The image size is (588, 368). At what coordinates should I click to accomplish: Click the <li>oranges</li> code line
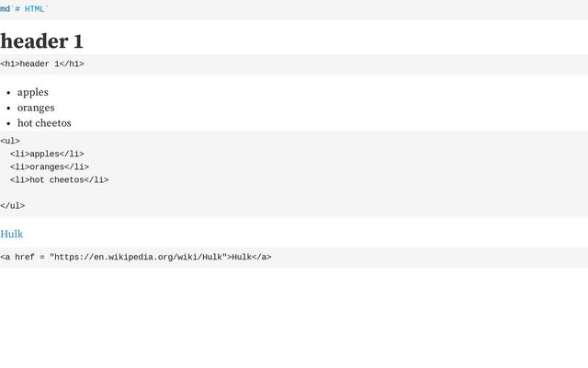[50, 167]
